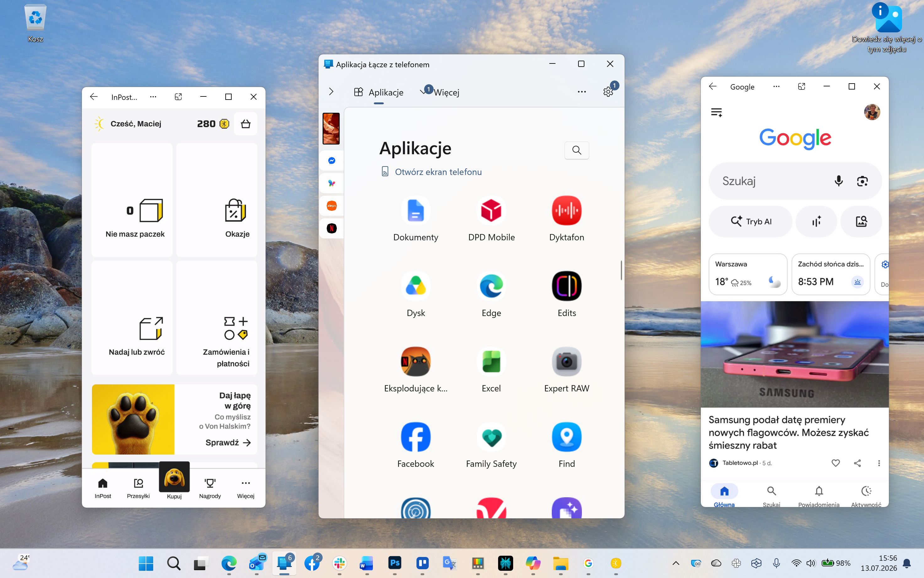Search apps with the magnifier button in Aplikacje
Screen dimensions: 924x578
point(577,150)
